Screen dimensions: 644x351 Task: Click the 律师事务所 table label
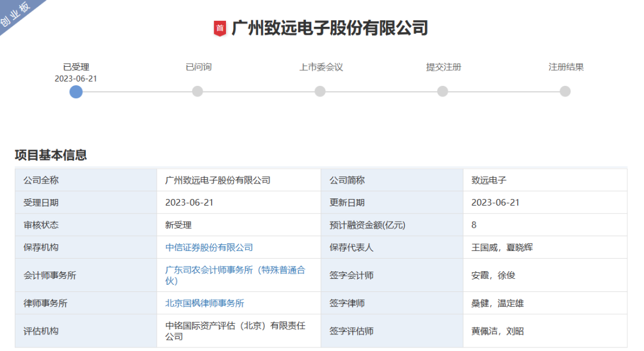[x=45, y=303]
